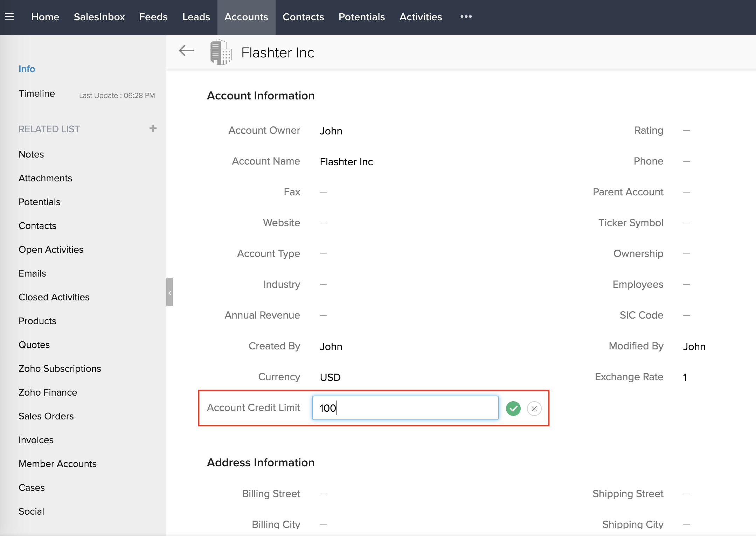Screen dimensions: 756x536
Task: Open Timeline in the sidebar
Action: pos(37,93)
